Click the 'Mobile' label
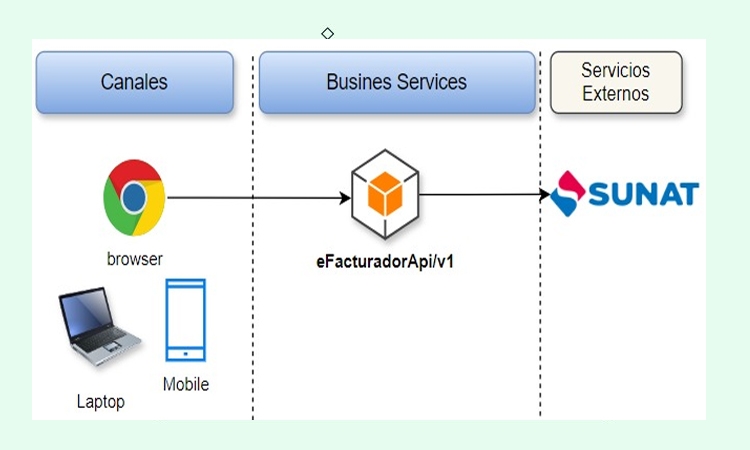The height and width of the screenshot is (450, 750). click(x=186, y=384)
